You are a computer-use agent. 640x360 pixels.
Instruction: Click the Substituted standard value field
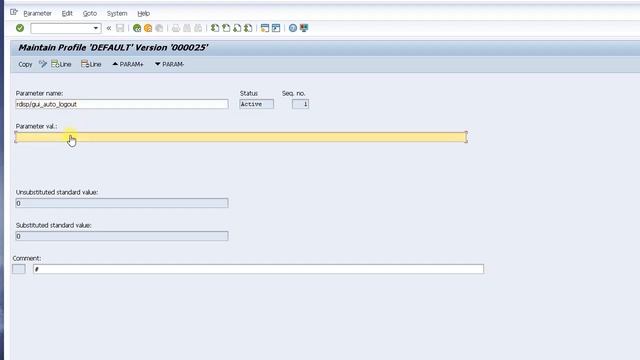coord(122,236)
